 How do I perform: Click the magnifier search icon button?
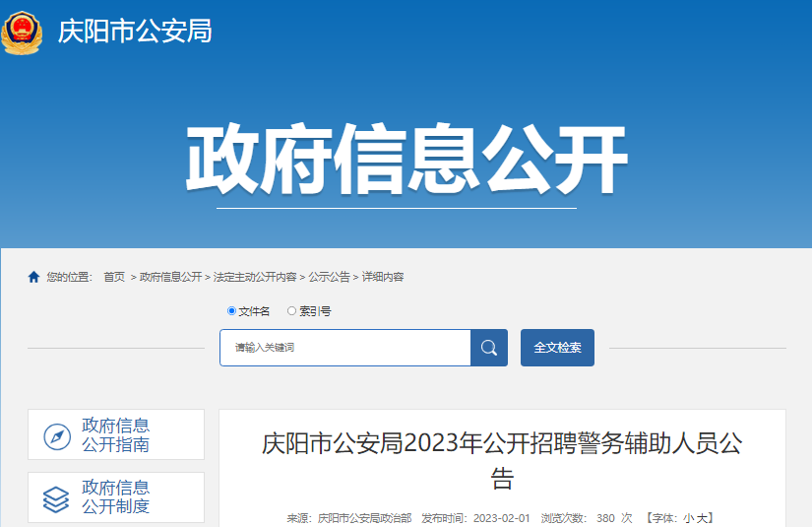489,348
